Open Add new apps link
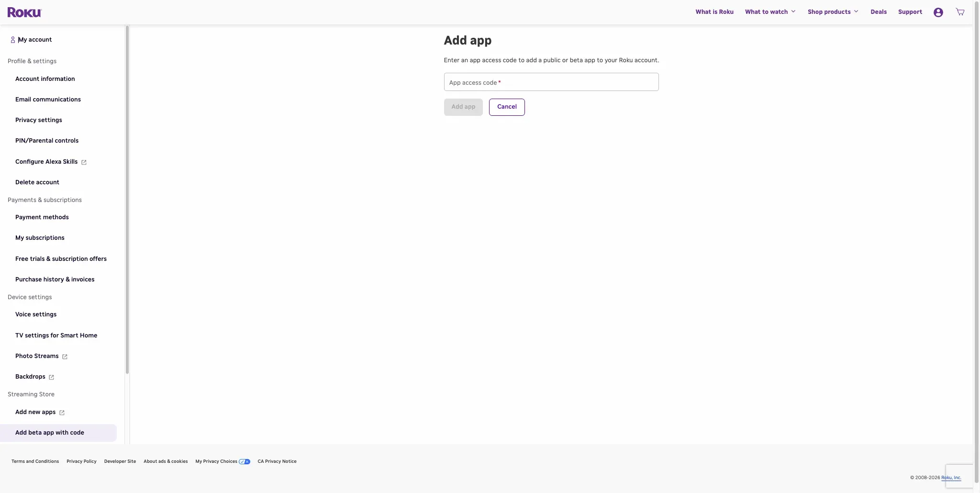Screen dimensions: 980x493 (35, 412)
